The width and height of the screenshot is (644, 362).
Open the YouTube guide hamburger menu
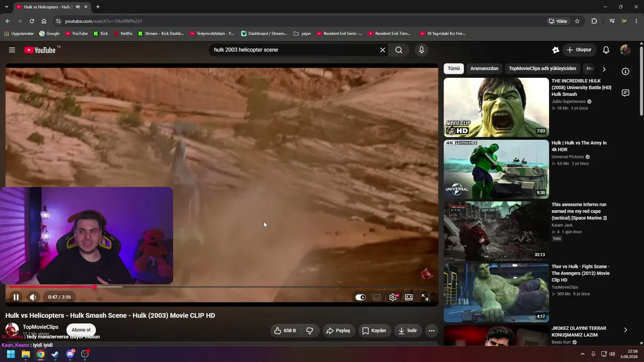(x=12, y=50)
